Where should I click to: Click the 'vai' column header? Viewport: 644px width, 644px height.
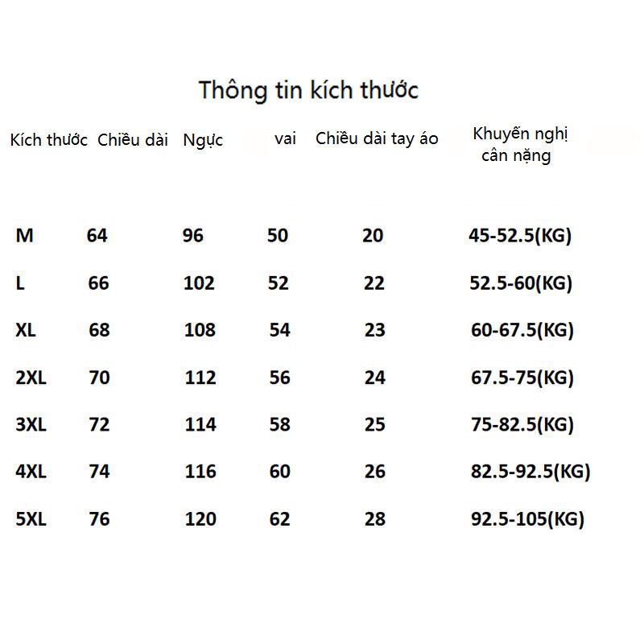click(285, 138)
